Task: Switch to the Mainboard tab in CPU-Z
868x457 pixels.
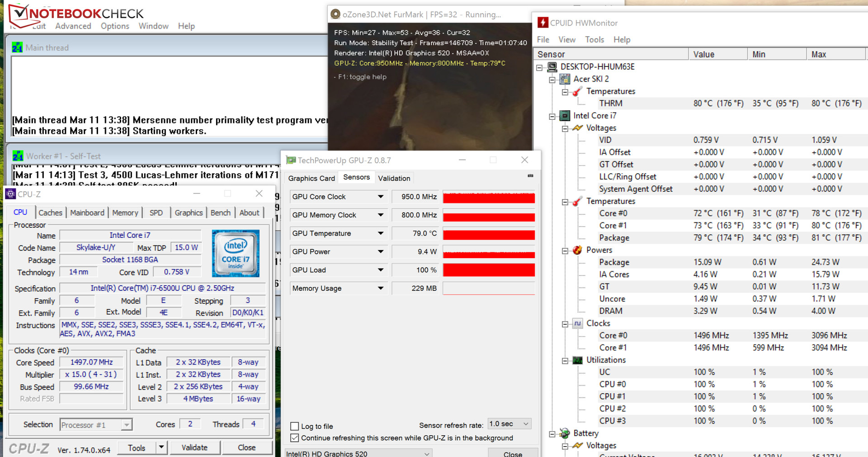Action: 87,213
